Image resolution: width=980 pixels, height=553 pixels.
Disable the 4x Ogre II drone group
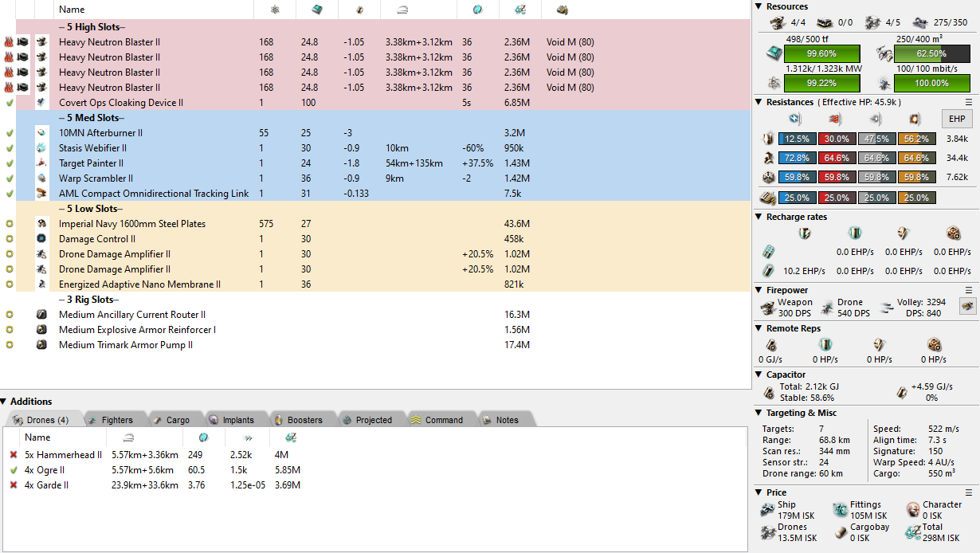pyautogui.click(x=13, y=470)
